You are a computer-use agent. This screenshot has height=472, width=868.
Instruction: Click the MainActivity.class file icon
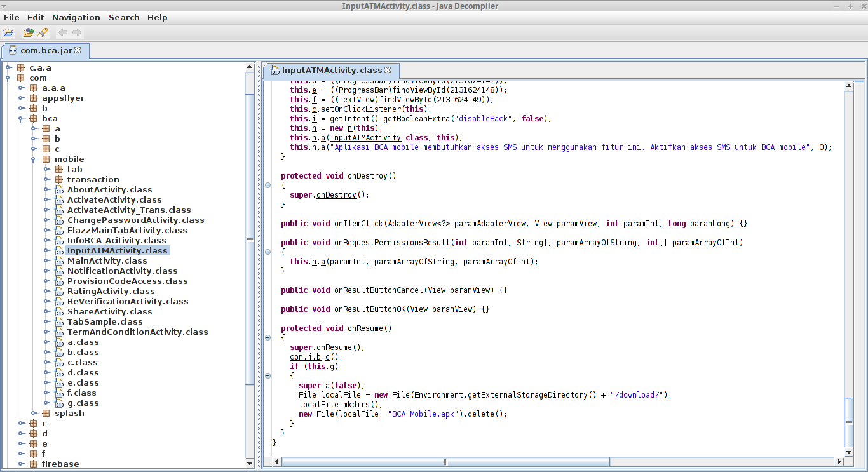59,261
